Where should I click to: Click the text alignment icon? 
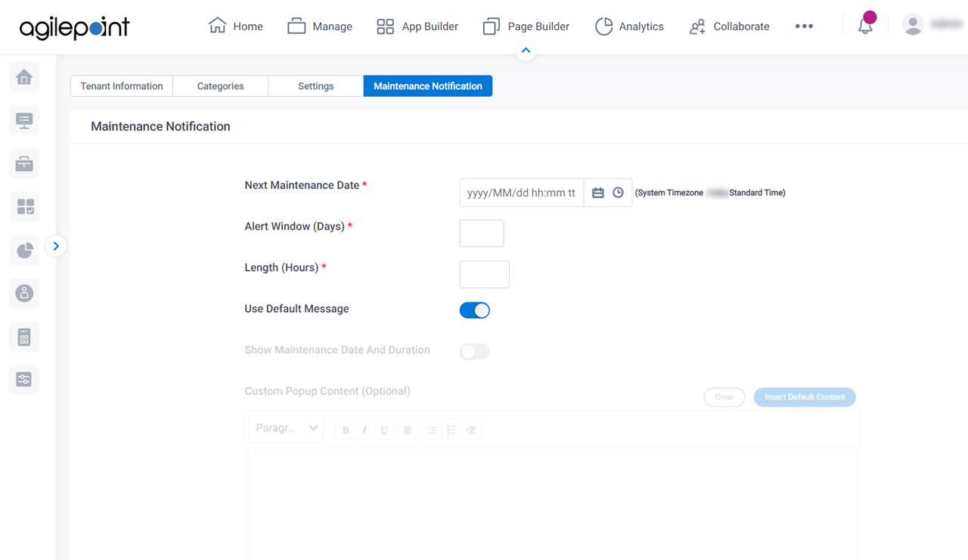tap(408, 430)
